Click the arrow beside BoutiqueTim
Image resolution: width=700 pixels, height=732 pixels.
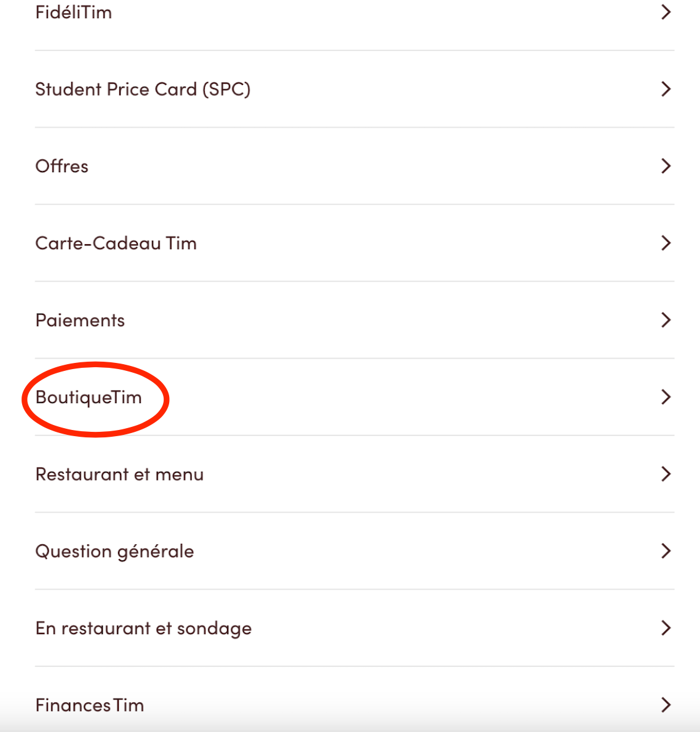click(x=666, y=397)
